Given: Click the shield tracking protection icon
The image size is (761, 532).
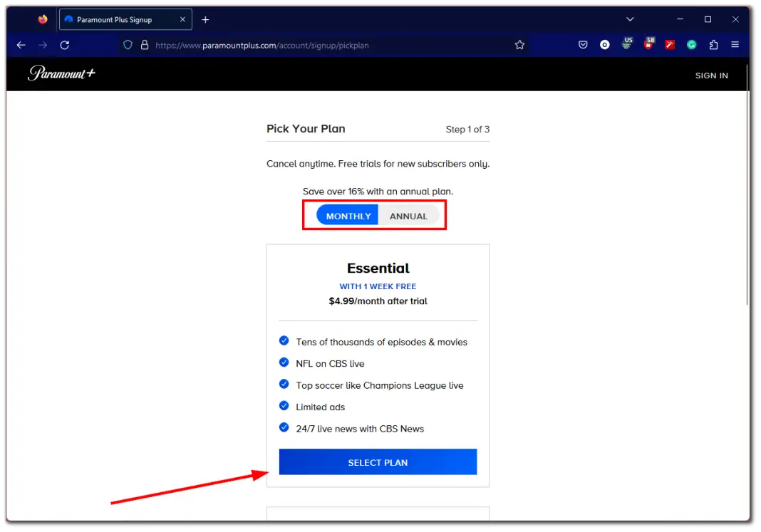Looking at the screenshot, I should pyautogui.click(x=128, y=44).
